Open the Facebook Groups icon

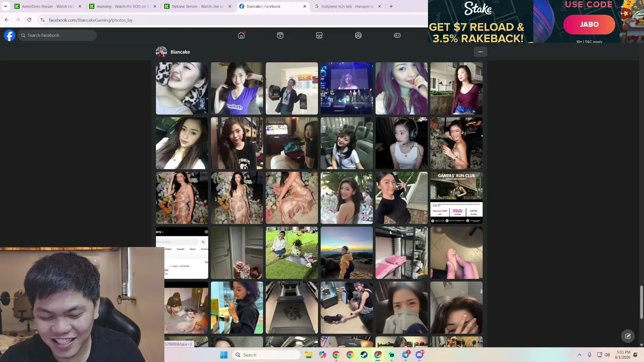pyautogui.click(x=358, y=35)
